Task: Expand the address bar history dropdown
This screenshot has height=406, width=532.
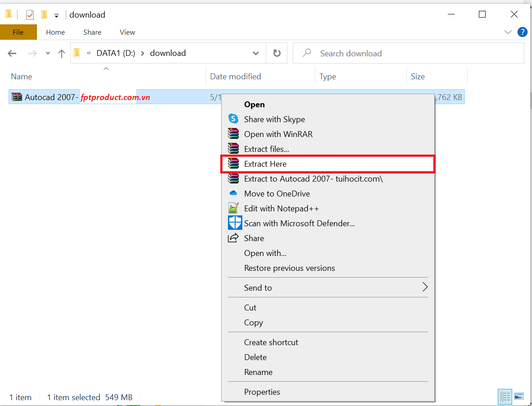Action: [256, 53]
